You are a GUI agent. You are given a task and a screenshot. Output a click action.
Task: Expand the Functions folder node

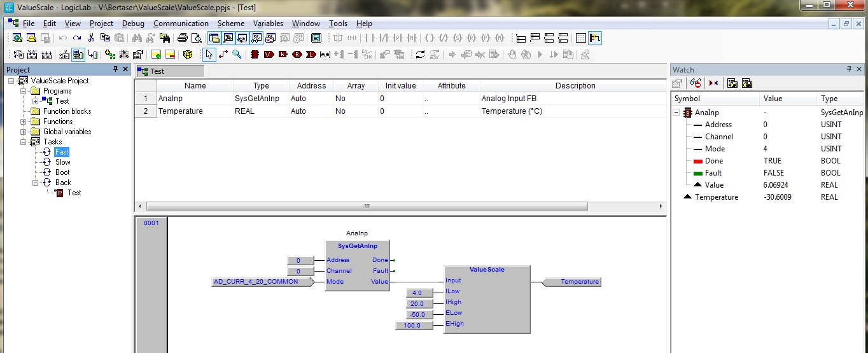(24, 121)
